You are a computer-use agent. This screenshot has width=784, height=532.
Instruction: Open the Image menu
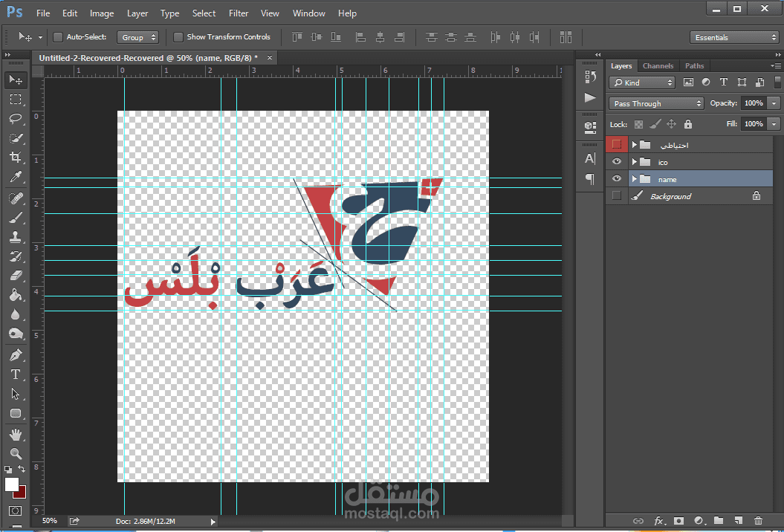point(102,13)
